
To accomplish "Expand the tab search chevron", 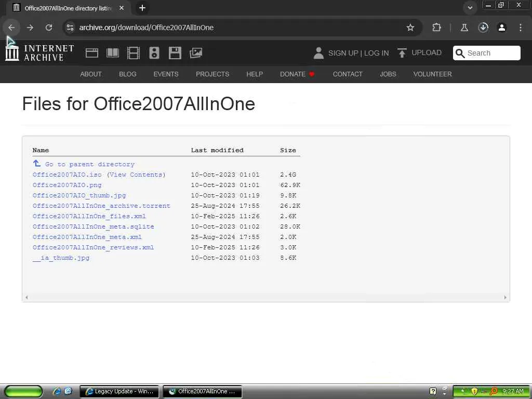I will click(x=470, y=8).
